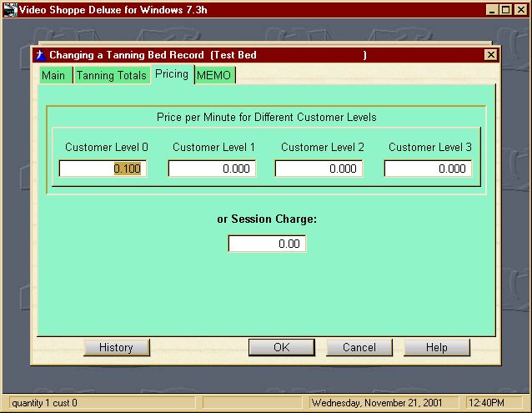Select the Customer Level 2 price field
This screenshot has width=532, height=413.
(319, 169)
